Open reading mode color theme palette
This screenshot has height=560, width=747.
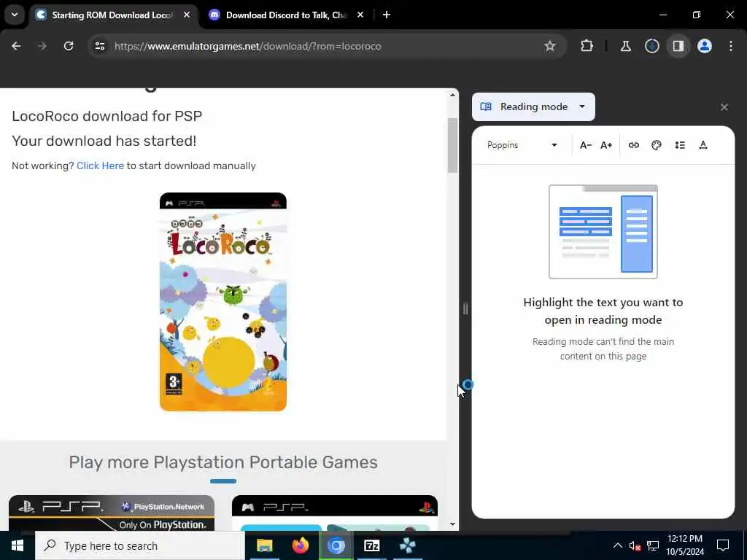657,145
